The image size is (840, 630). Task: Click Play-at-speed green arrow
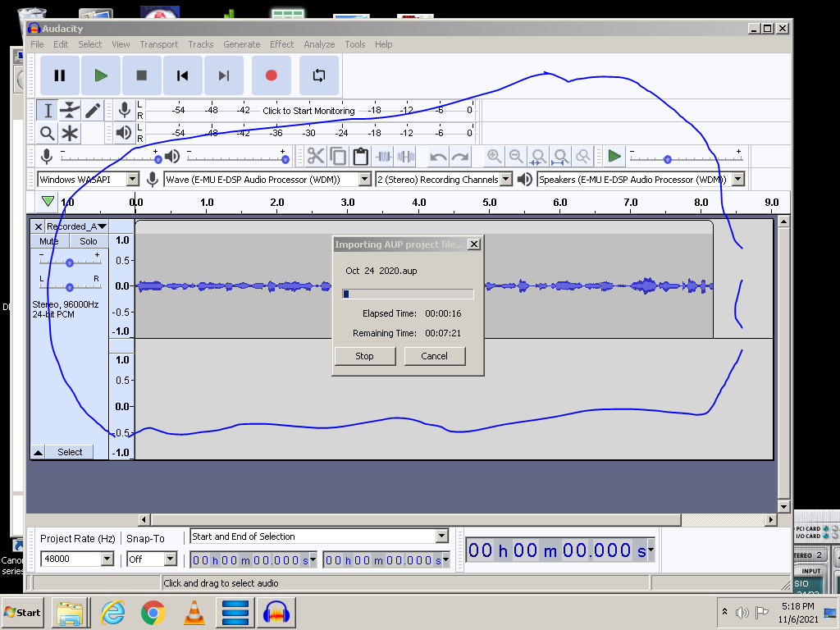point(614,157)
